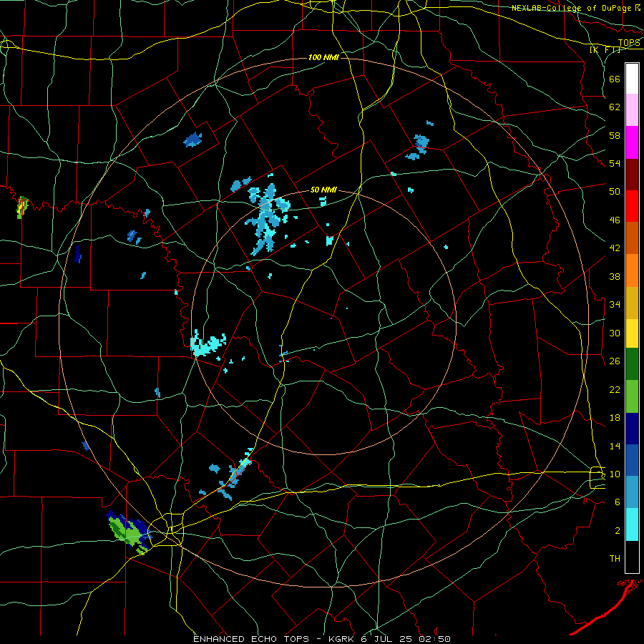Click the TOPS legend title
This screenshot has width=644, height=644.
[x=629, y=43]
